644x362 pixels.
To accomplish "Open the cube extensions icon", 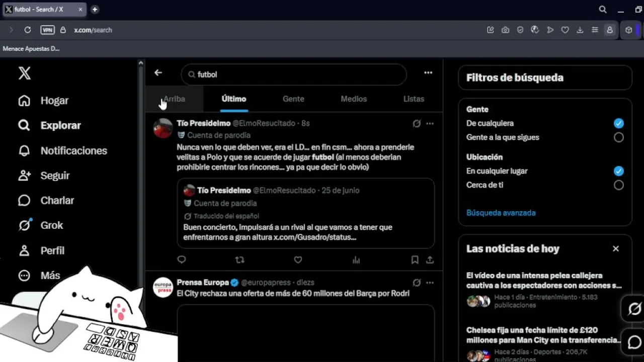I will [629, 30].
